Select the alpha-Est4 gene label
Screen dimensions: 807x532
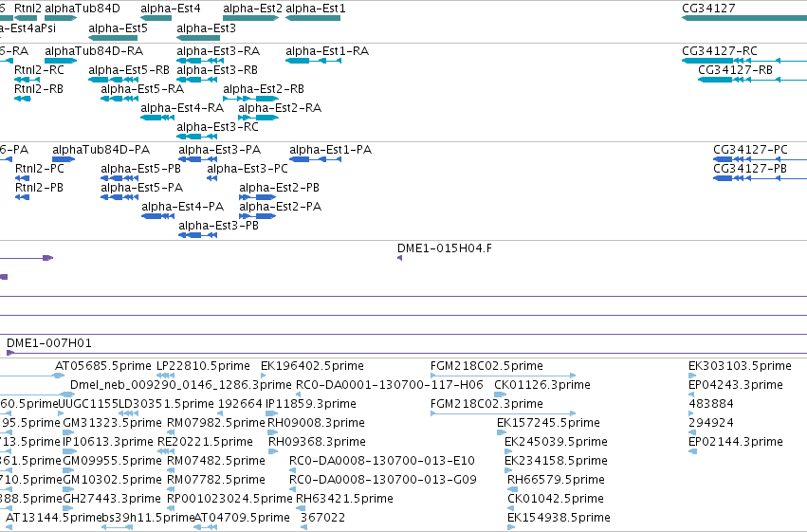click(x=171, y=9)
